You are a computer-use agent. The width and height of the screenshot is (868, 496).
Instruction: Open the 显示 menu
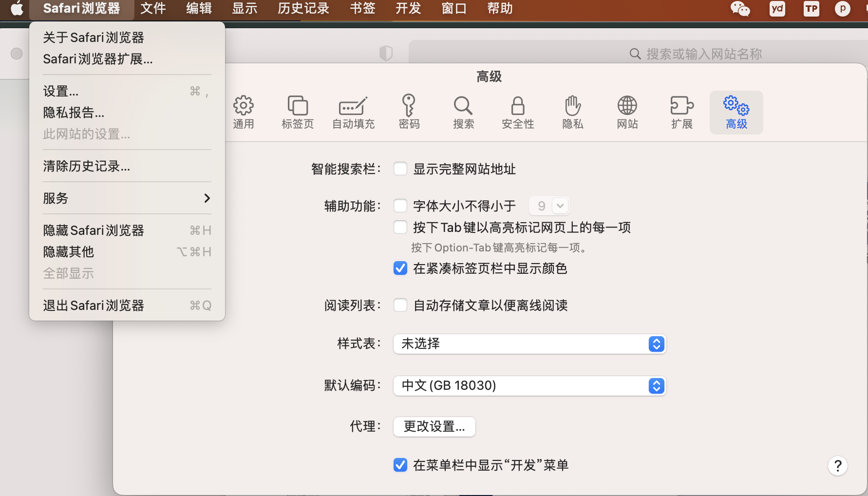tap(245, 9)
